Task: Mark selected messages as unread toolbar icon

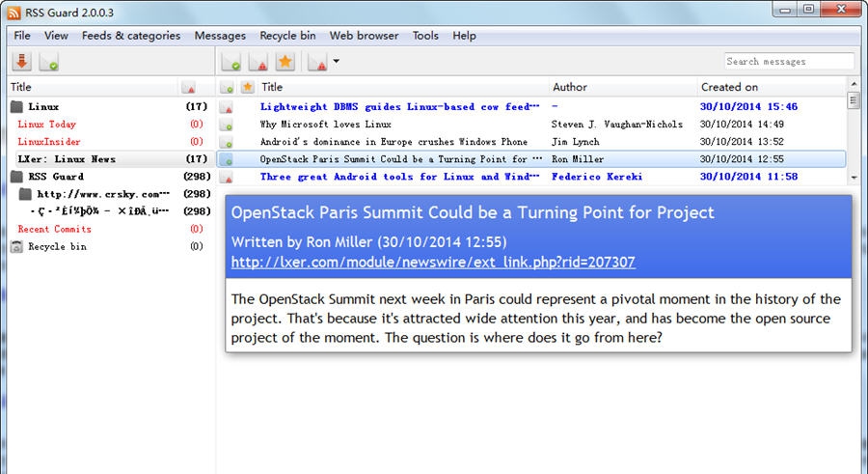Action: coord(258,61)
